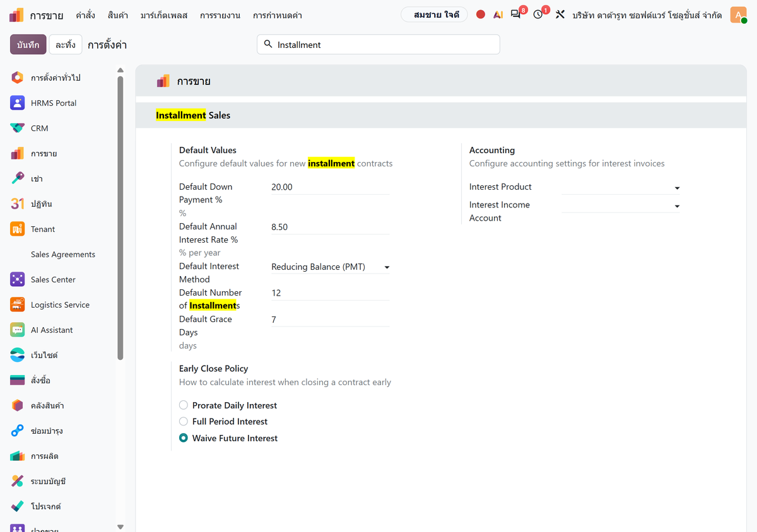The image size is (757, 532).
Task: Choose Waive Future Interest radio button
Action: 184,438
